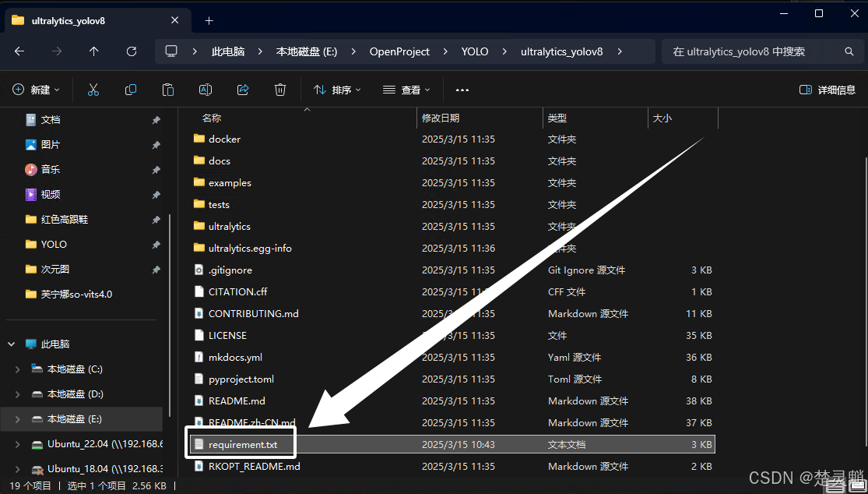The image size is (868, 494).
Task: Open the three-dot See more menu
Action: click(x=462, y=90)
